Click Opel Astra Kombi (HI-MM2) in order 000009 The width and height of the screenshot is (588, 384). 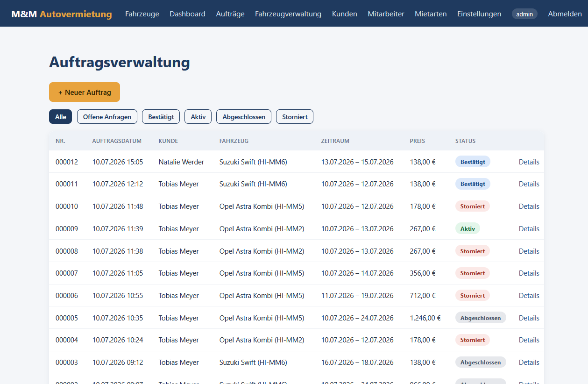(262, 229)
